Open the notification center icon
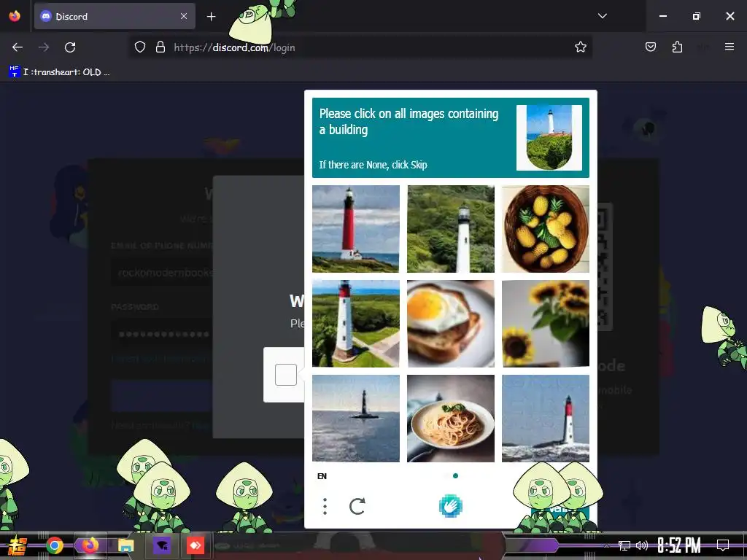 pyautogui.click(x=723, y=545)
